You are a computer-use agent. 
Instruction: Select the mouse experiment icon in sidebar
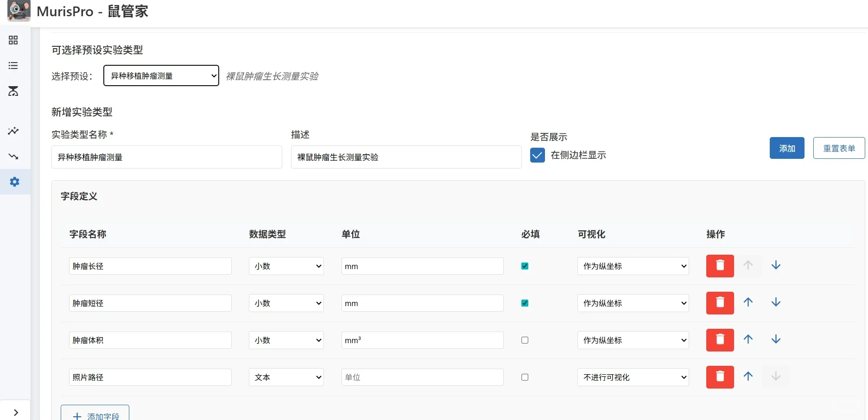pos(13,91)
